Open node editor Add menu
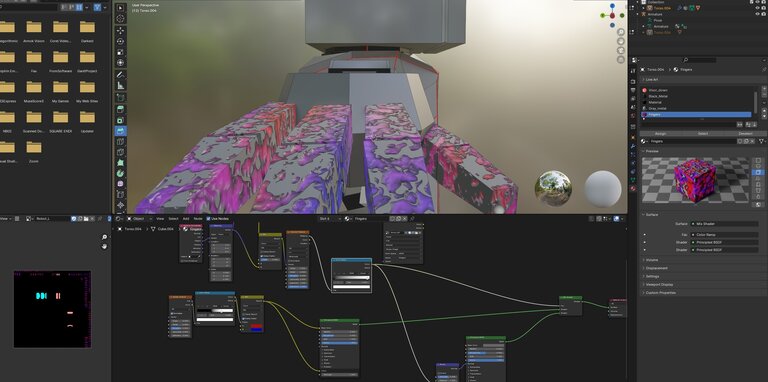Screen dimensions: 768x382 pos(186,218)
